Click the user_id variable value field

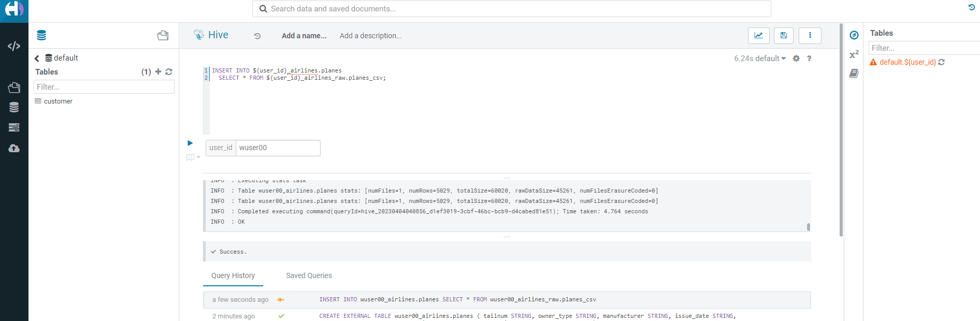(x=278, y=148)
